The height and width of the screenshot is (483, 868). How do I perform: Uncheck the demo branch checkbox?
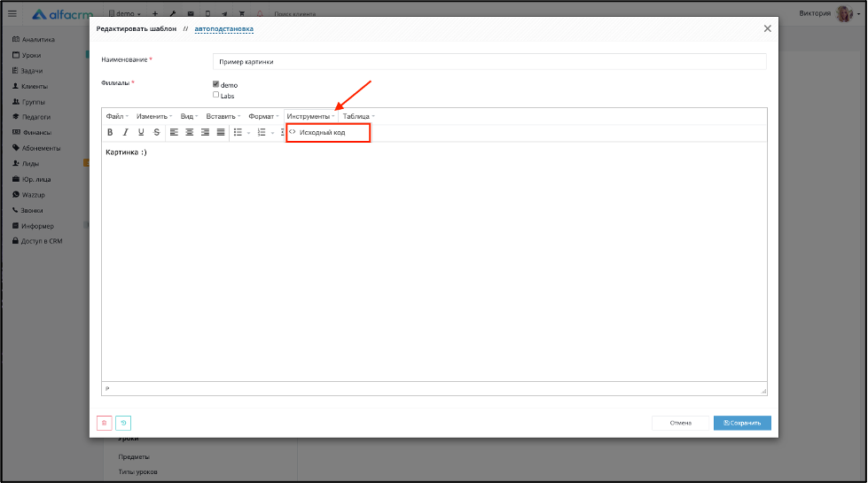[x=216, y=84]
